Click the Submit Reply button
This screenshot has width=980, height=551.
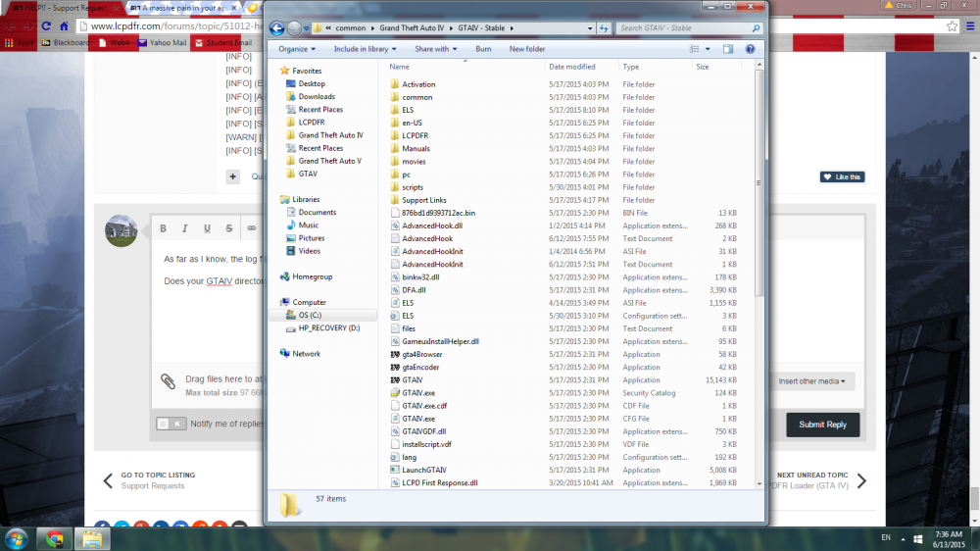point(822,425)
